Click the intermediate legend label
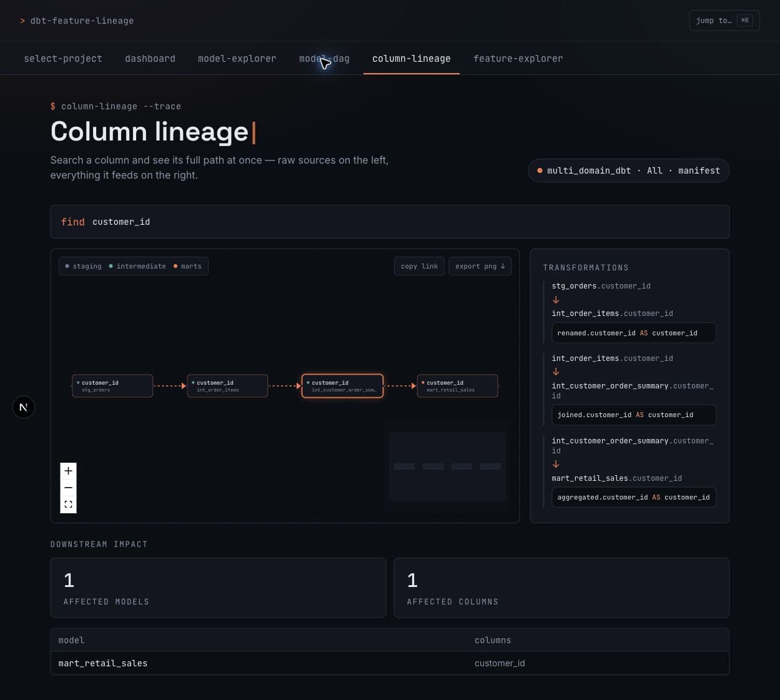780x700 pixels. [137, 266]
